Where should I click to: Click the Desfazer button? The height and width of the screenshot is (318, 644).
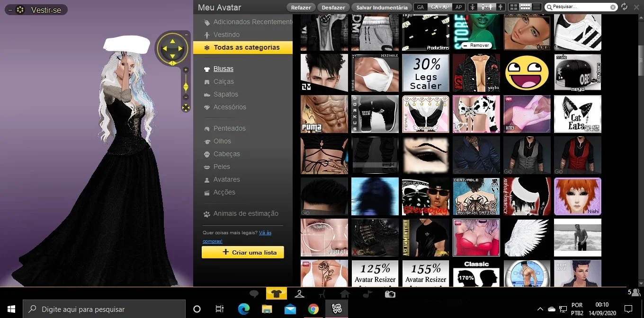pyautogui.click(x=333, y=7)
